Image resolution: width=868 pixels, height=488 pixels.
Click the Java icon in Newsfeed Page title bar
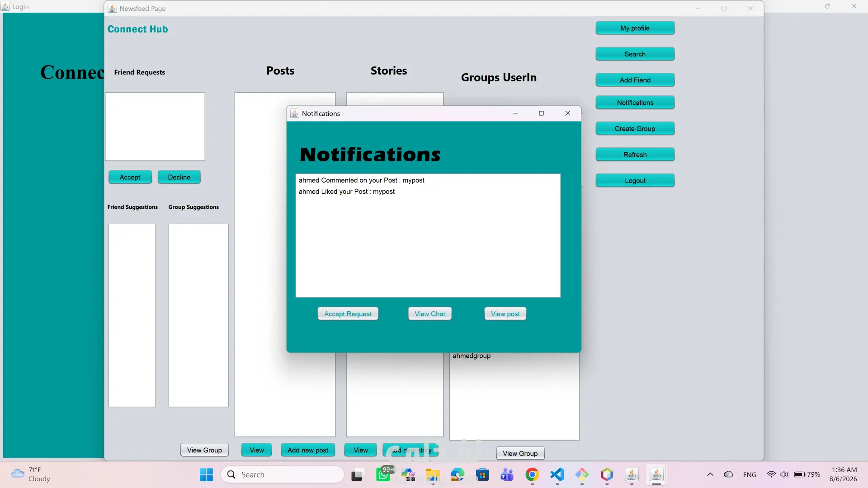112,8
